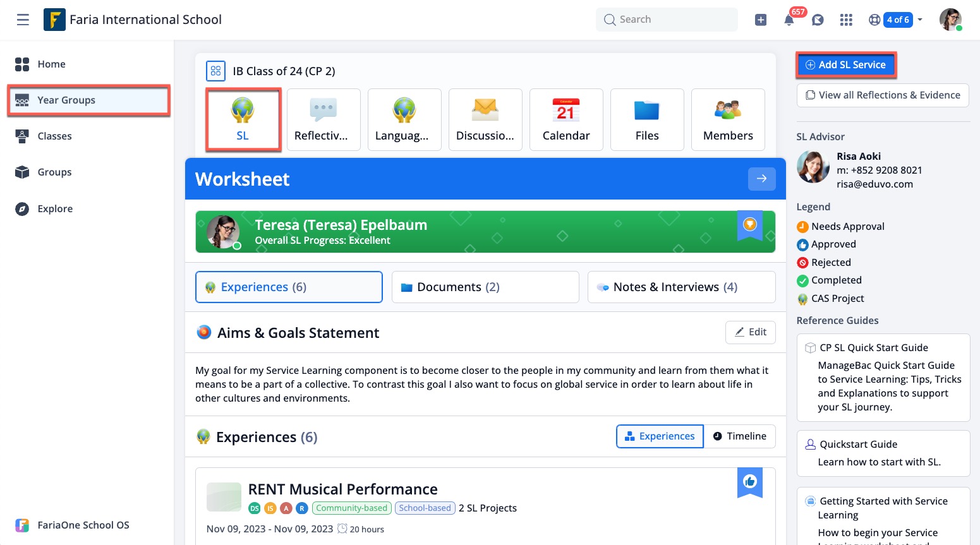The width and height of the screenshot is (980, 545).
Task: View the Members icon
Action: 728,119
